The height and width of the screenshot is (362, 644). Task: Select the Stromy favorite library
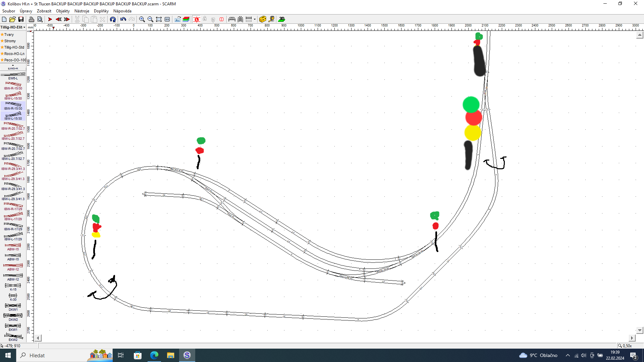pos(10,41)
